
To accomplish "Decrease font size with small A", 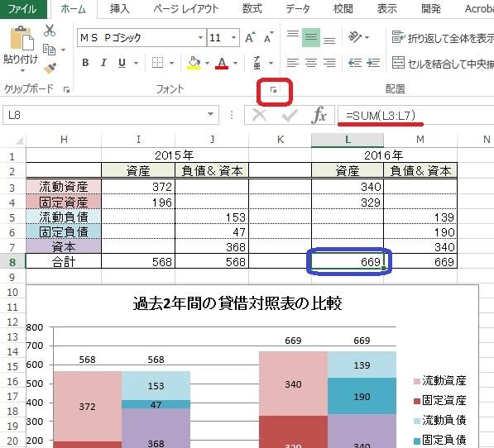I will (269, 38).
